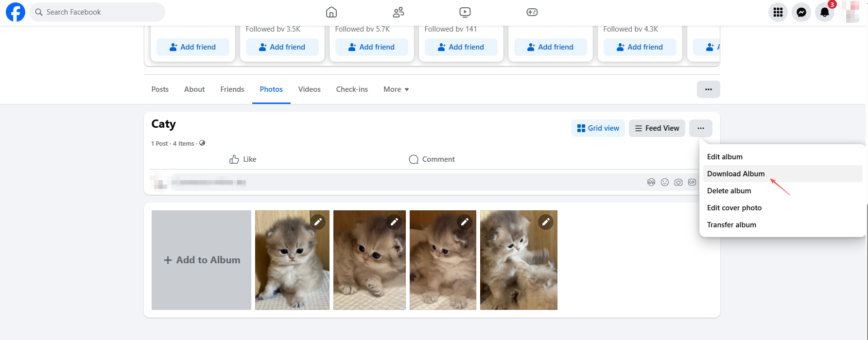Switch album to Feed View
The width and height of the screenshot is (868, 340).
coord(657,128)
